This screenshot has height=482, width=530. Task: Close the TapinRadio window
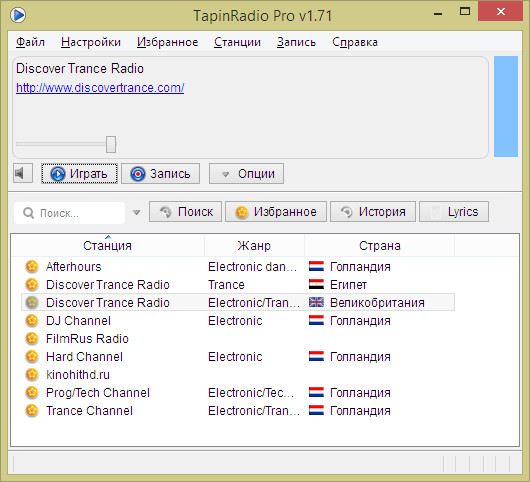pyautogui.click(x=501, y=11)
